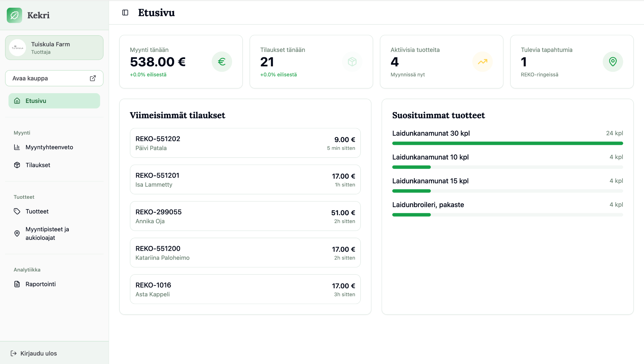Click the trending arrow icon in Aktiivisia tuotteita

(x=482, y=62)
